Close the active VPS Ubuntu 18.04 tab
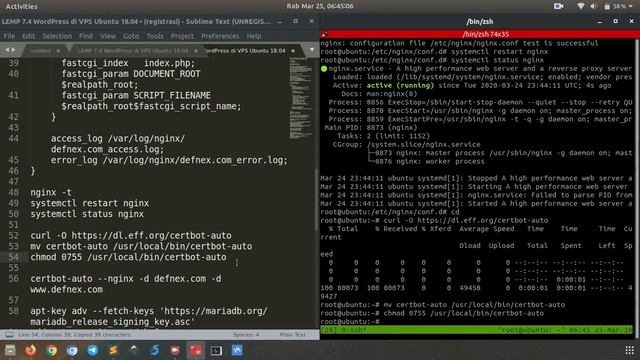This screenshot has height=360, width=640. [293, 51]
